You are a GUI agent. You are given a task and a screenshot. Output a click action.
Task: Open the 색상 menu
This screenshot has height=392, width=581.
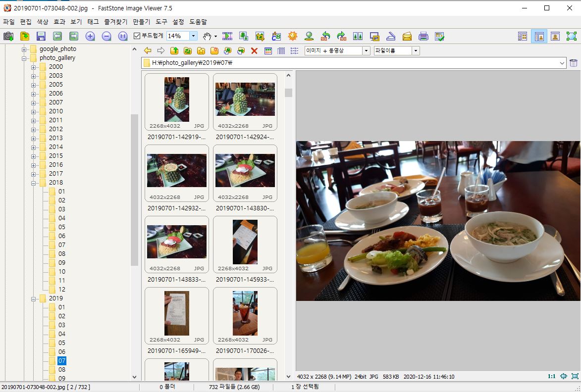[x=43, y=22]
